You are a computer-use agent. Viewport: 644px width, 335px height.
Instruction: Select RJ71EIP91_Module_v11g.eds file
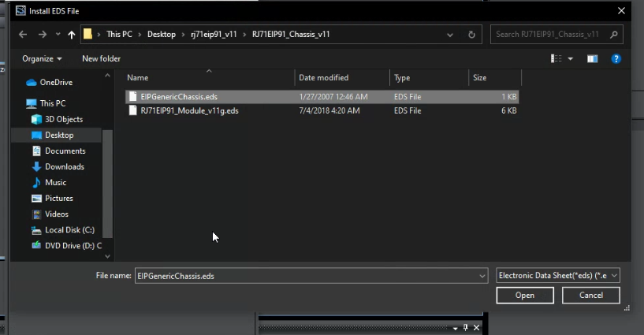322,110
